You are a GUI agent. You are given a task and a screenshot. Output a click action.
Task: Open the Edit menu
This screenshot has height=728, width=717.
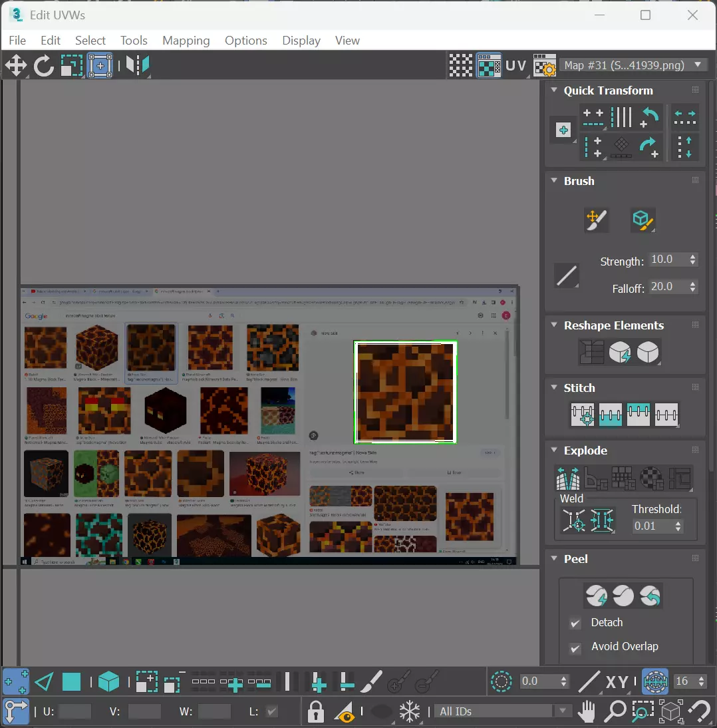pyautogui.click(x=50, y=41)
